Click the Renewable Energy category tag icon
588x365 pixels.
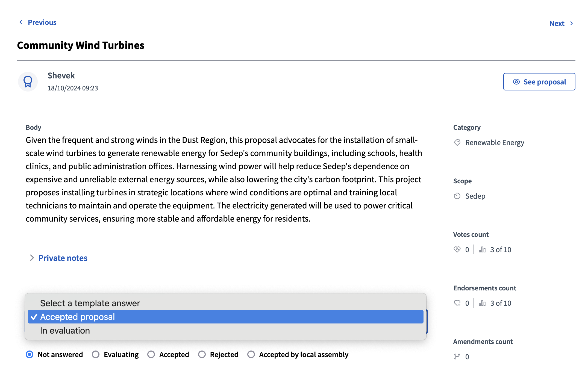click(x=457, y=143)
